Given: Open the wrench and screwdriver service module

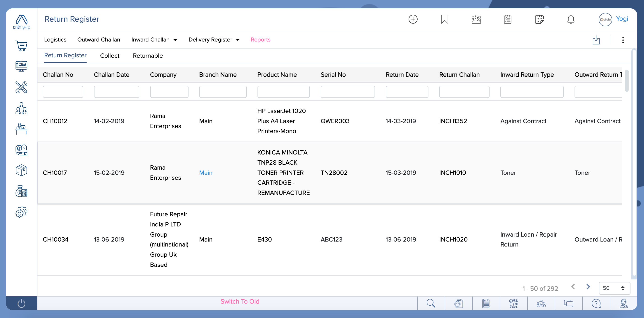Looking at the screenshot, I should coord(21,87).
